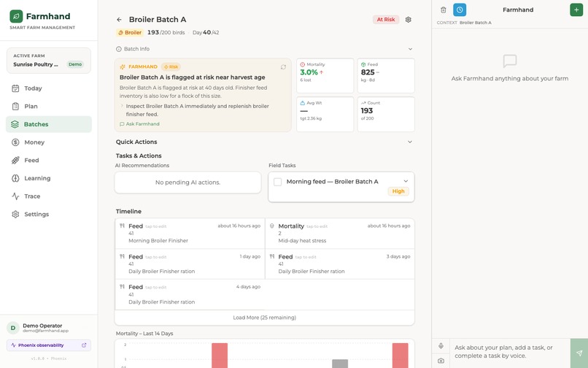This screenshot has height=368, width=588.
Task: Open the Feed timeline entry from 3 days ago
Action: (x=340, y=264)
